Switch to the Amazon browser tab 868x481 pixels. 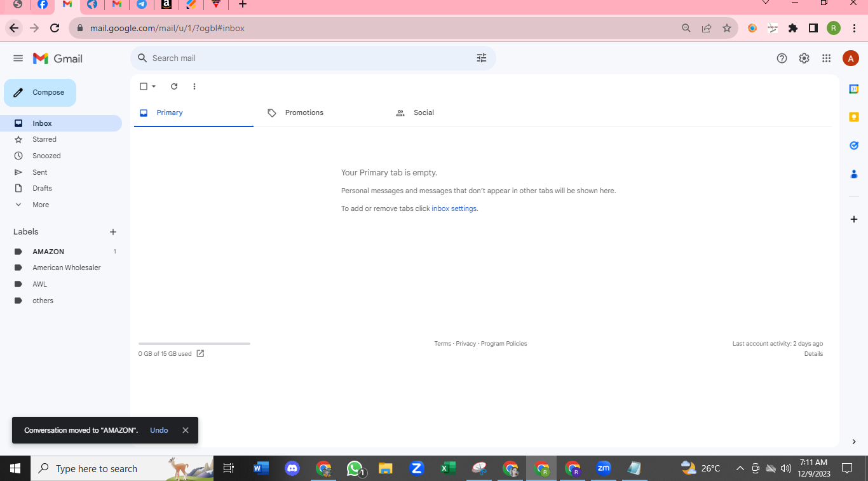click(x=166, y=4)
